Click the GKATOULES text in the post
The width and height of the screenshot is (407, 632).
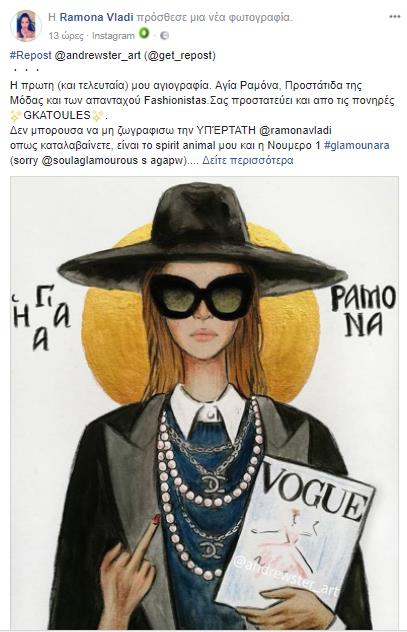[57, 115]
